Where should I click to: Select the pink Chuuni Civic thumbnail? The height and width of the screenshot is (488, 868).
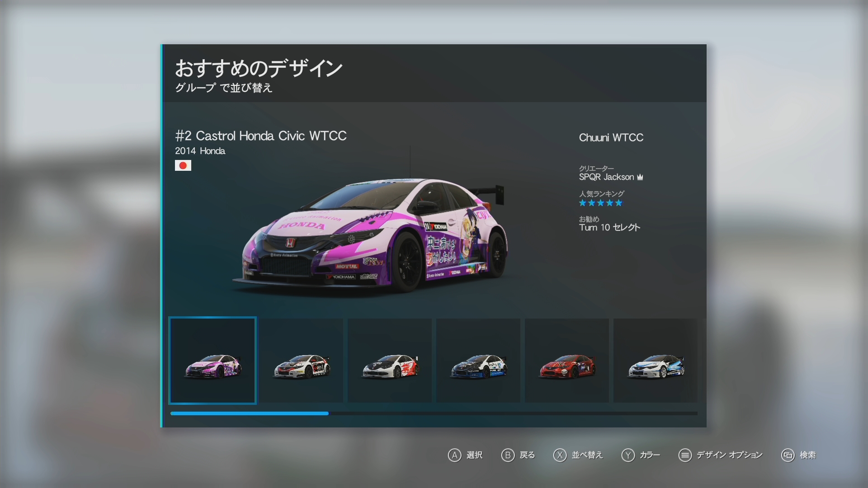(212, 361)
